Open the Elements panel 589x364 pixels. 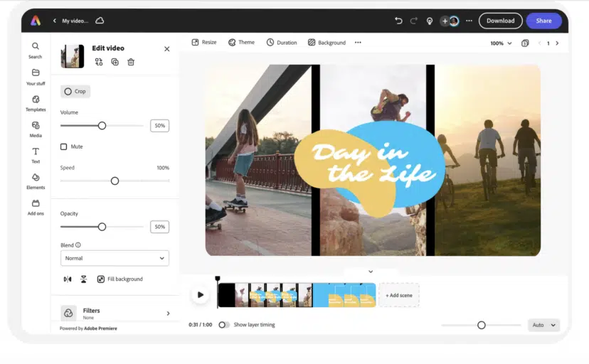point(36,181)
